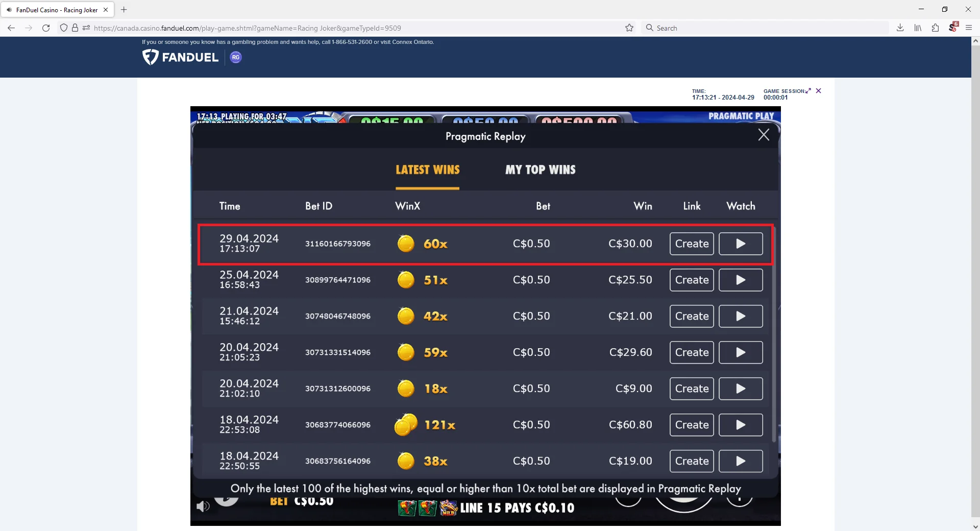Create link for the 60x win
This screenshot has width=980, height=531.
click(692, 244)
